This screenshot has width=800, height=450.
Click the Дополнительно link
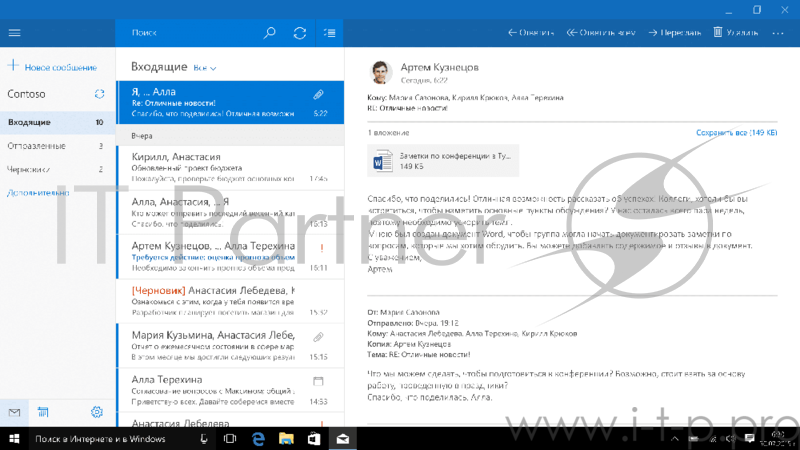(38, 193)
